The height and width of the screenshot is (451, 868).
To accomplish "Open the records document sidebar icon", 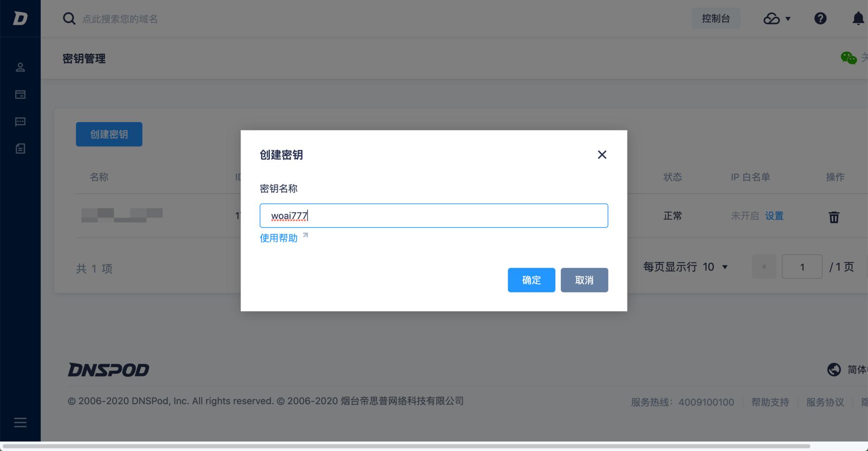I will (20, 149).
